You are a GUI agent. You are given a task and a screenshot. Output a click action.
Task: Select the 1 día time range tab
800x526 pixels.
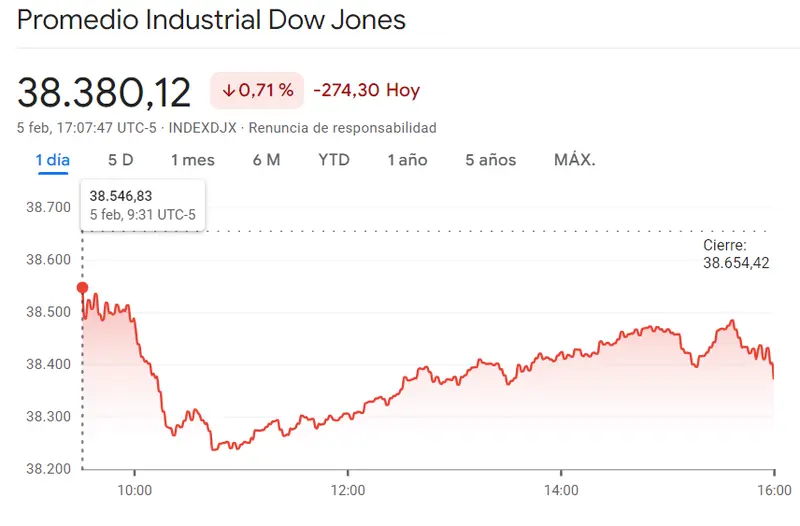pyautogui.click(x=52, y=160)
